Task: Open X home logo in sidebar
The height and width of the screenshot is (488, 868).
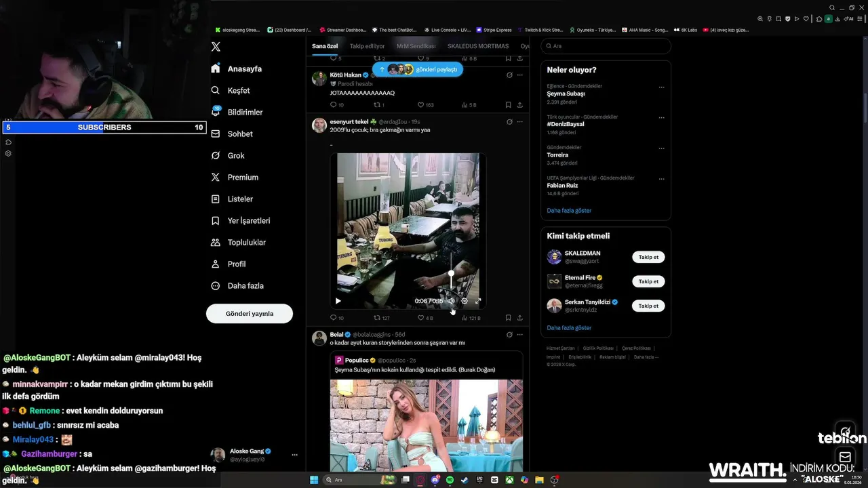Action: pyautogui.click(x=216, y=47)
